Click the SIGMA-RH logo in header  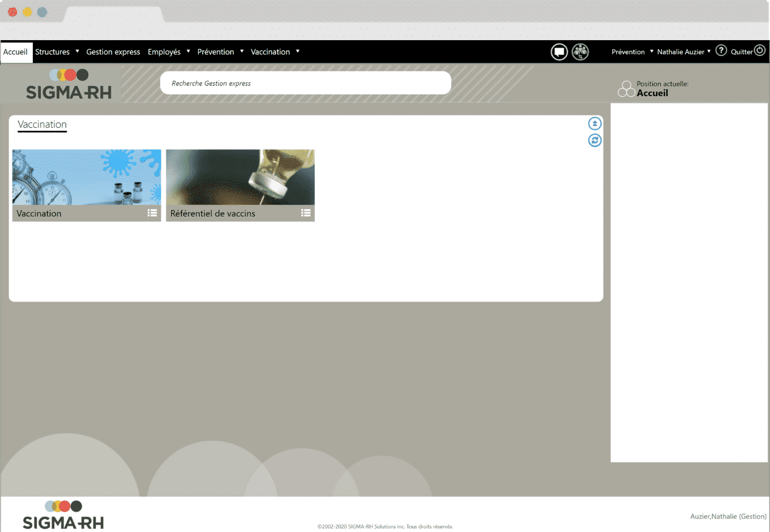(69, 84)
